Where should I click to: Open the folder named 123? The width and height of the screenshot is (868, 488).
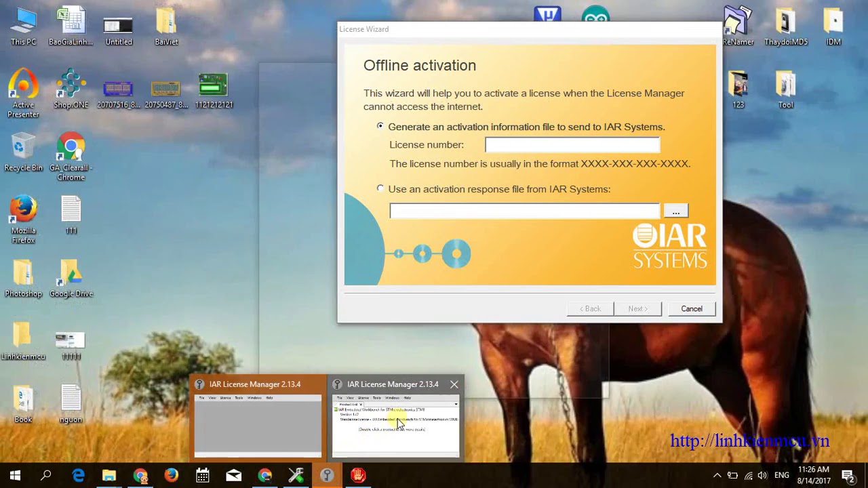(x=738, y=89)
